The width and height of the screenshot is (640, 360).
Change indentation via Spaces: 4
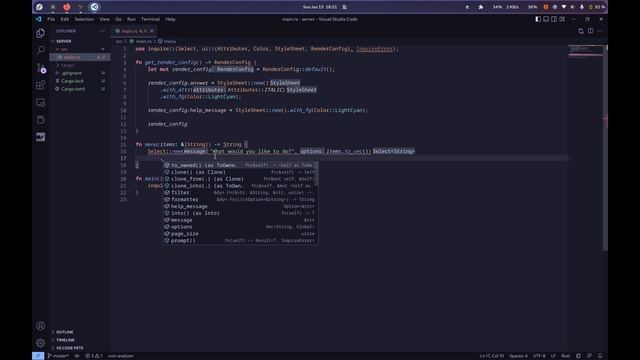(x=518, y=356)
